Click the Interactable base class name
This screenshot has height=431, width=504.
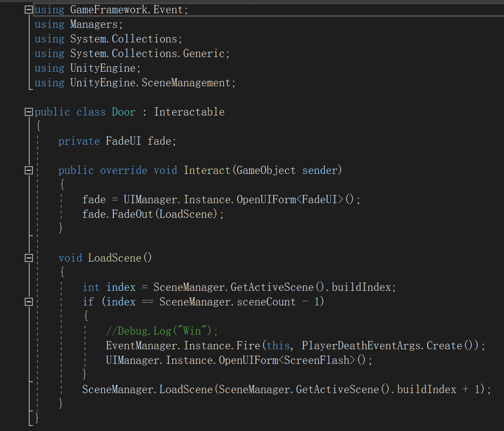coord(189,112)
